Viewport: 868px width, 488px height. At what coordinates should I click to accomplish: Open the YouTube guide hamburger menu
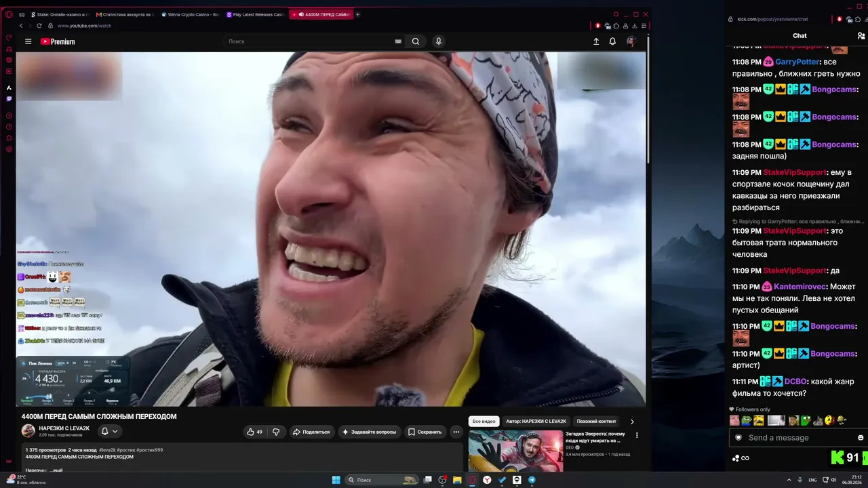coord(28,41)
